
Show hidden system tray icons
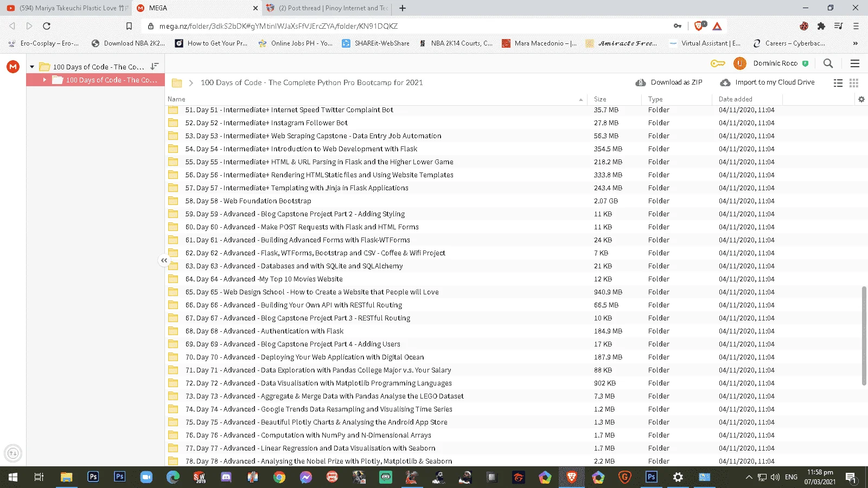[x=749, y=477]
